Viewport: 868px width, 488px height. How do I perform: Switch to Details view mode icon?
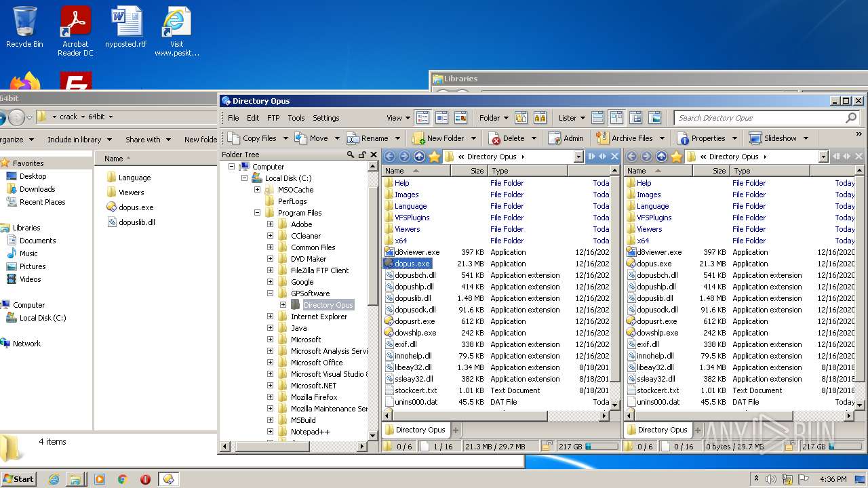tap(422, 118)
